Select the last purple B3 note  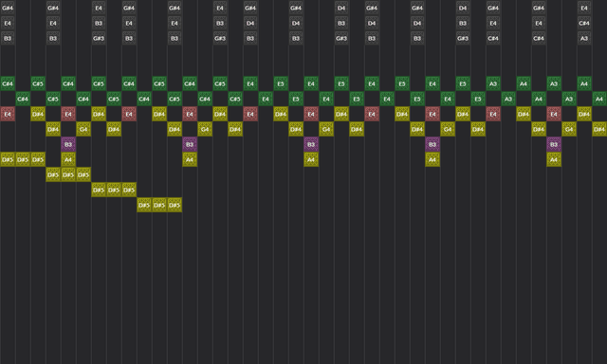pyautogui.click(x=554, y=144)
